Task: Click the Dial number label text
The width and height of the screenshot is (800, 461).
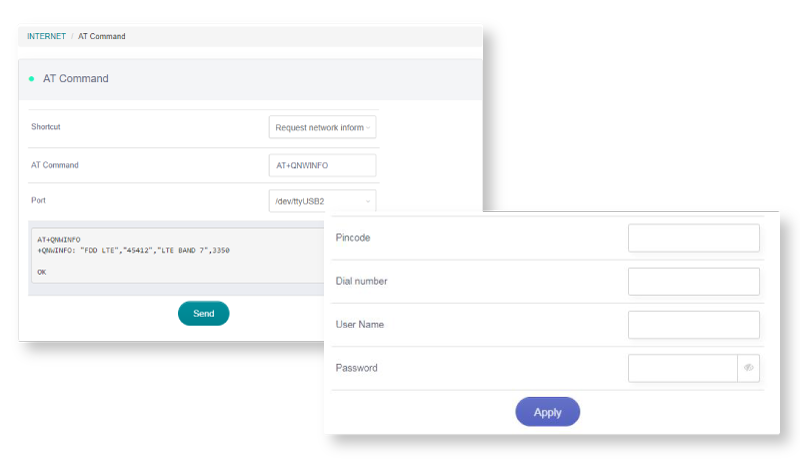Action: click(361, 281)
